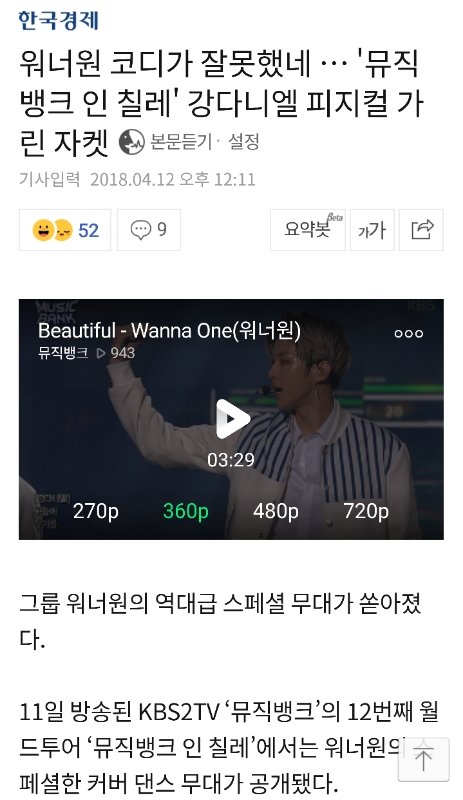Screen dimensions: 463x800
Task: Open the 요약봇 Beta summary button
Action: coord(308,230)
